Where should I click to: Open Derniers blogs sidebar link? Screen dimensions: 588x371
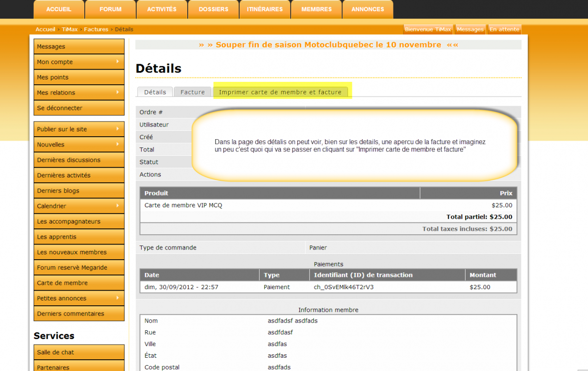(x=79, y=191)
